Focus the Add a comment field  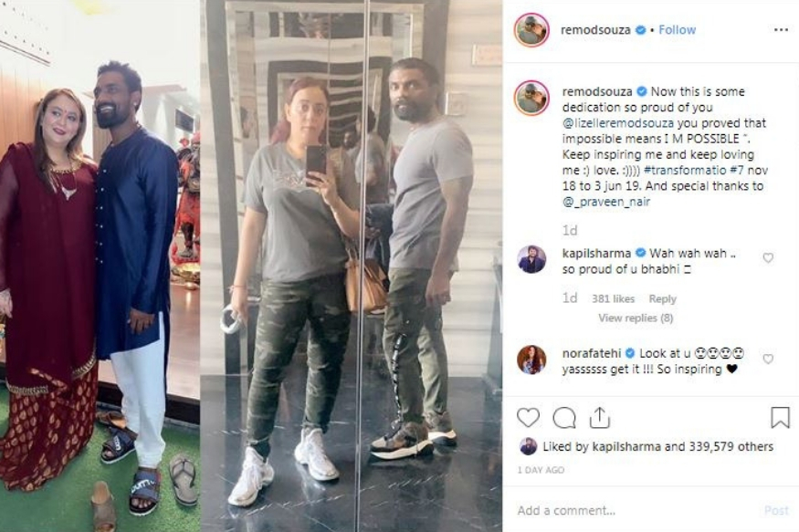[x=637, y=510]
